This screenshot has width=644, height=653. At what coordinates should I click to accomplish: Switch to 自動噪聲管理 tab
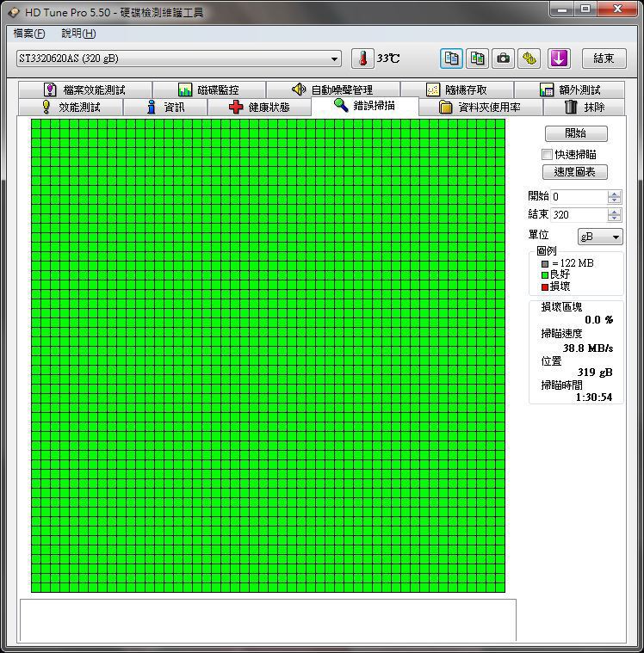pos(332,90)
